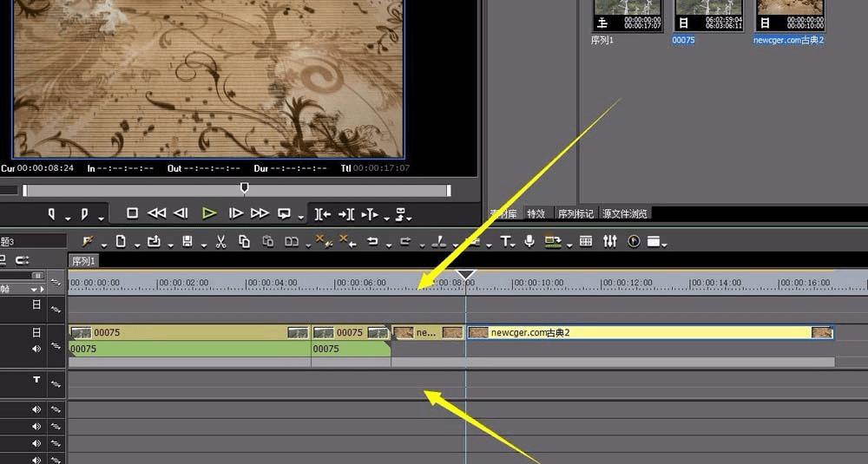The height and width of the screenshot is (464, 868).
Task: Open the dropdown next to title T tool
Action: 513,245
